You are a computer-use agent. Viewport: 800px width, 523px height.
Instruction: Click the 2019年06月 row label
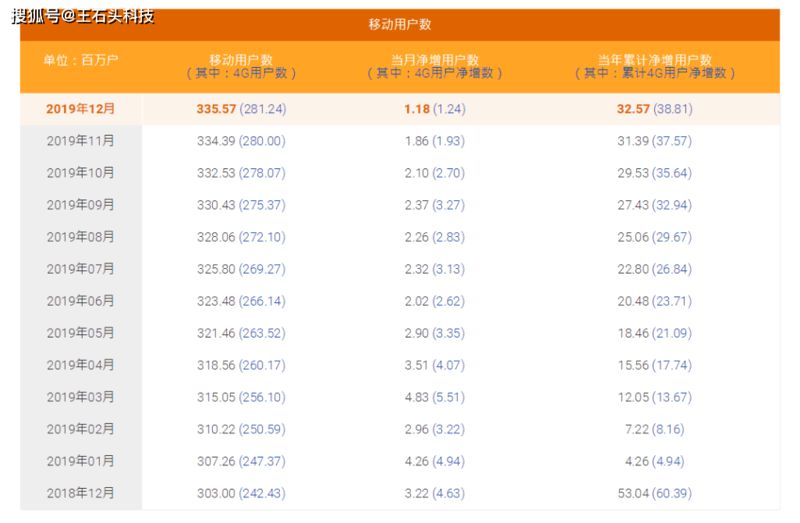pyautogui.click(x=81, y=301)
